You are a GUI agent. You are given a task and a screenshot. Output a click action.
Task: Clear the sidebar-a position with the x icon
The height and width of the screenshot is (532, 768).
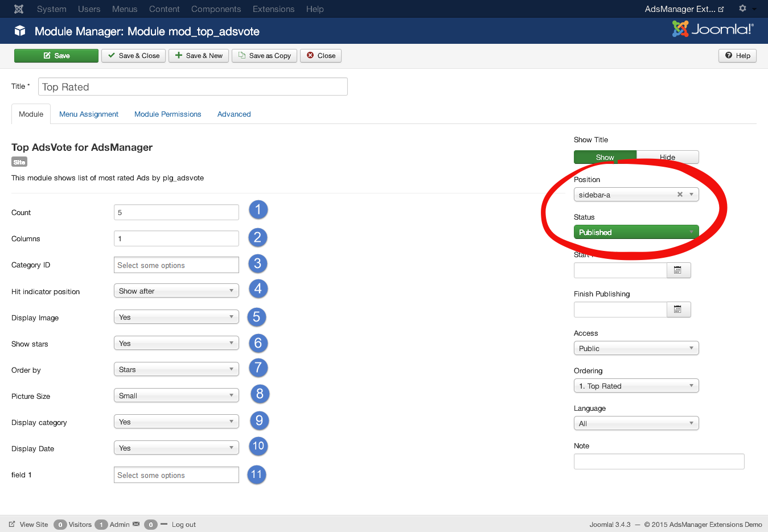pyautogui.click(x=680, y=194)
